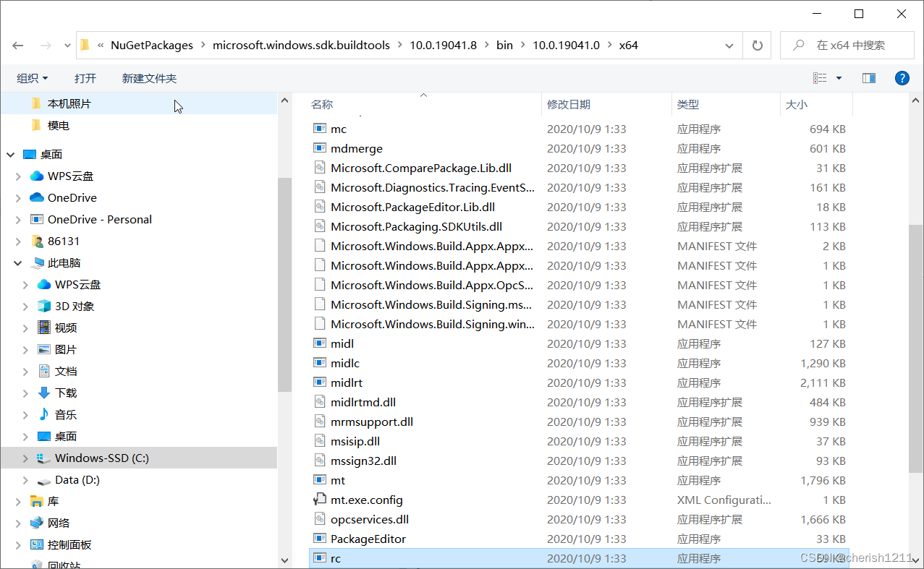Click 10.0.19041.0 breadcrumb segment
Screen dimensions: 924x569
click(566, 45)
